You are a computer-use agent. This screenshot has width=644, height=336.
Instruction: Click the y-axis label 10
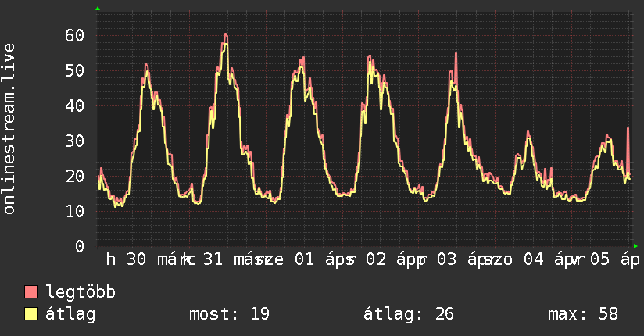point(75,211)
